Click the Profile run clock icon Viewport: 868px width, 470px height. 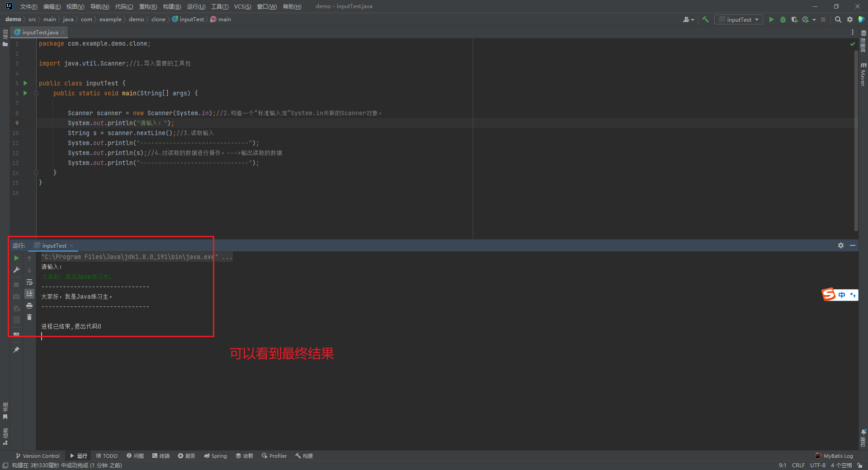806,19
